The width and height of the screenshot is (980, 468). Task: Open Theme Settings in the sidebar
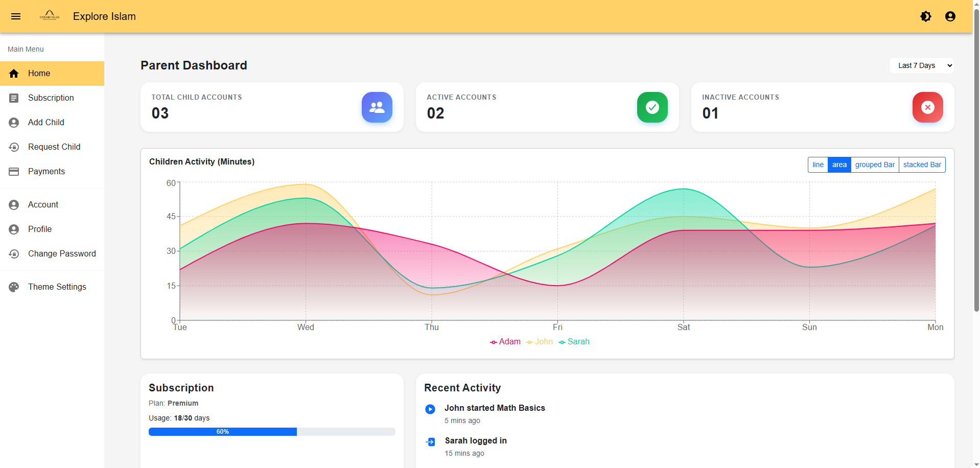pos(57,287)
